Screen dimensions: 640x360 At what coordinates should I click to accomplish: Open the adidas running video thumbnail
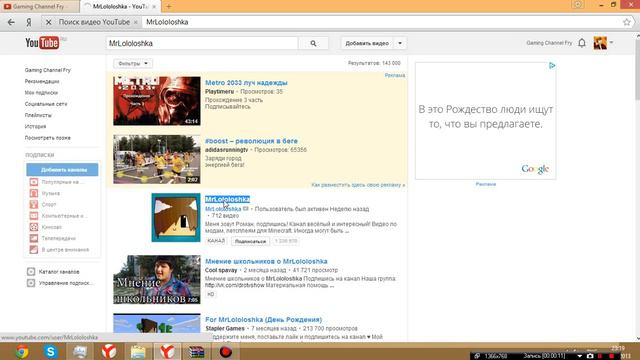[x=157, y=159]
